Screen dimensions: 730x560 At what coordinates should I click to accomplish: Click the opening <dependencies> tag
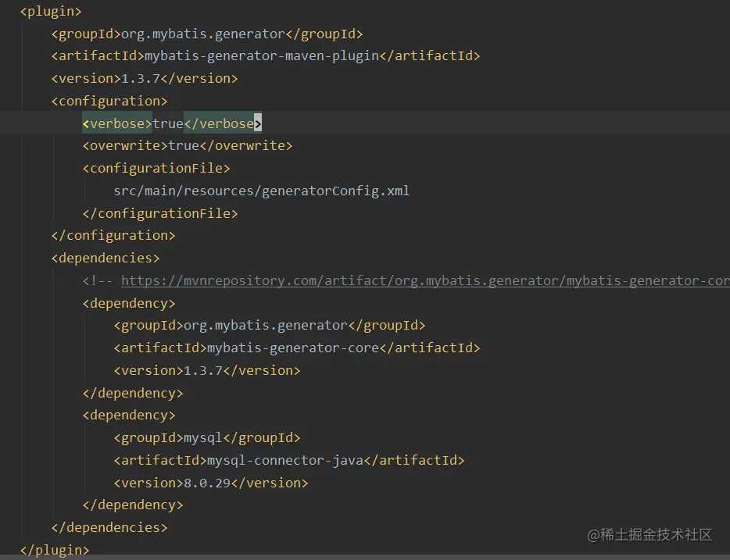coord(106,258)
